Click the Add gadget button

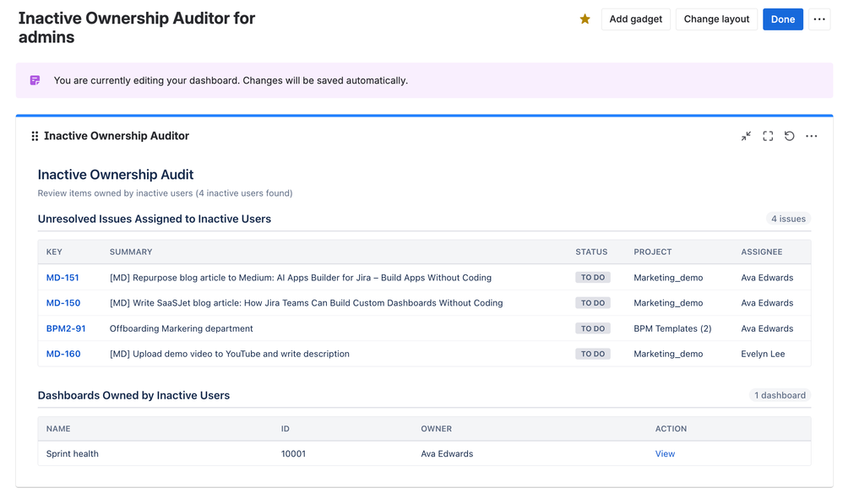(635, 19)
